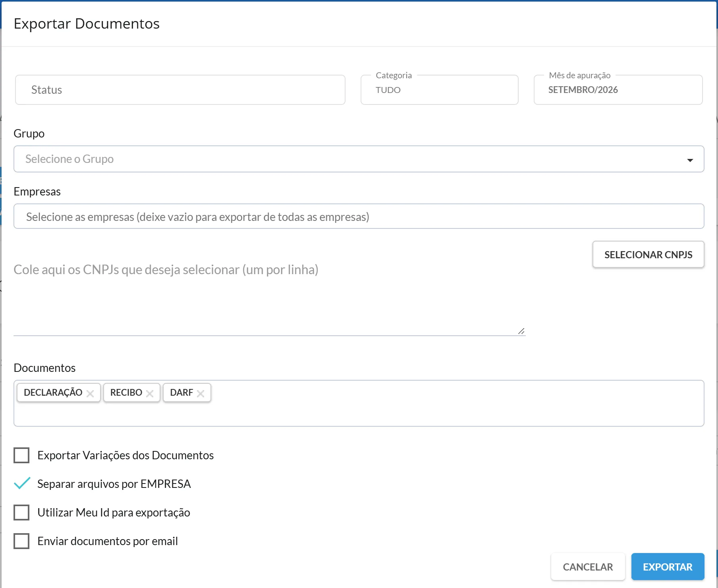The width and height of the screenshot is (718, 588).
Task: Remove the DARF tag with its X
Action: coord(201,393)
